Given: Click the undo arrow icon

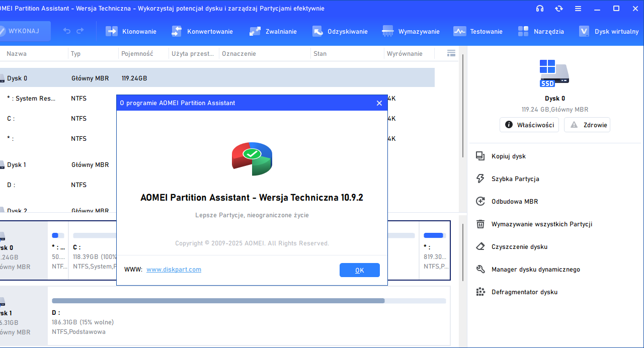Looking at the screenshot, I should point(67,31).
